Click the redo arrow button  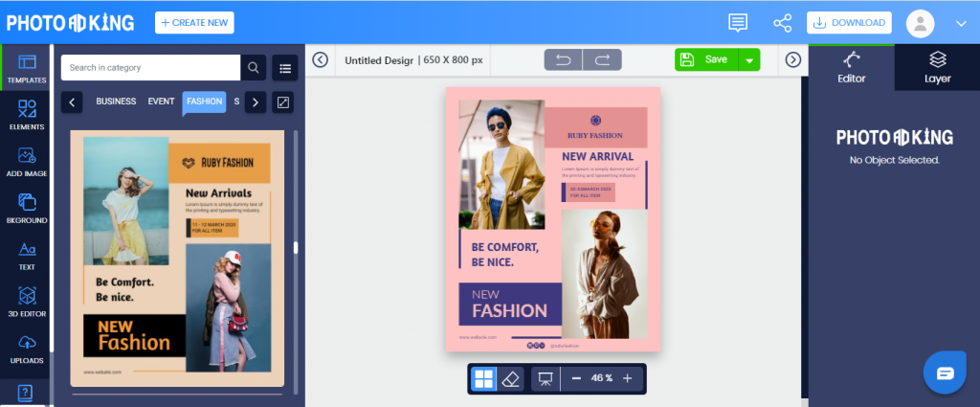click(x=603, y=59)
